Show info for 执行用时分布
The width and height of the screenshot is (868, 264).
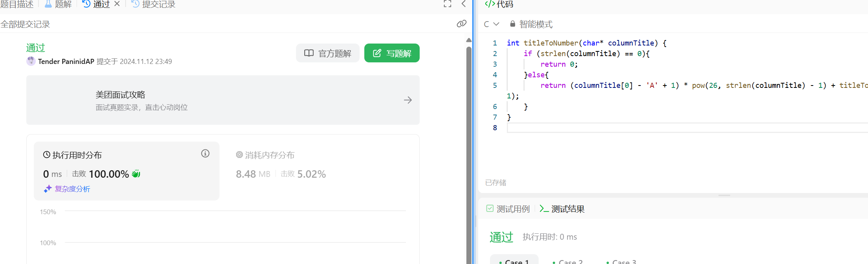click(x=205, y=153)
